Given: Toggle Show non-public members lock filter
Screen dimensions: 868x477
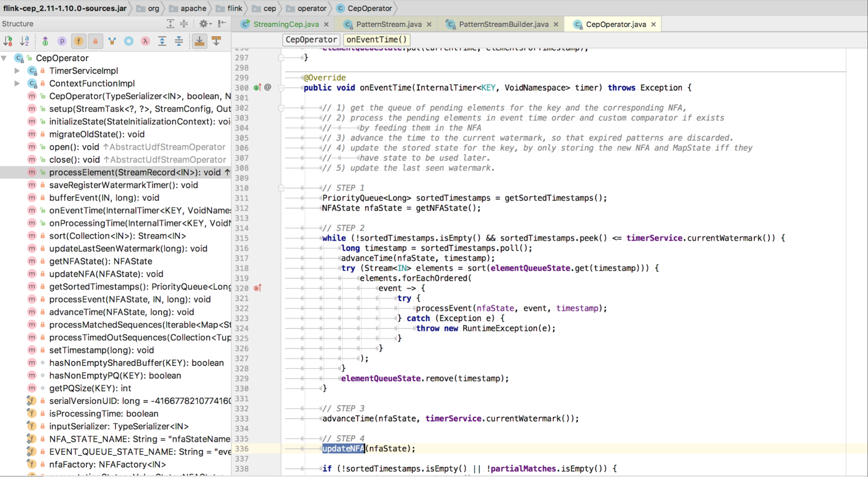Looking at the screenshot, I should (x=95, y=41).
